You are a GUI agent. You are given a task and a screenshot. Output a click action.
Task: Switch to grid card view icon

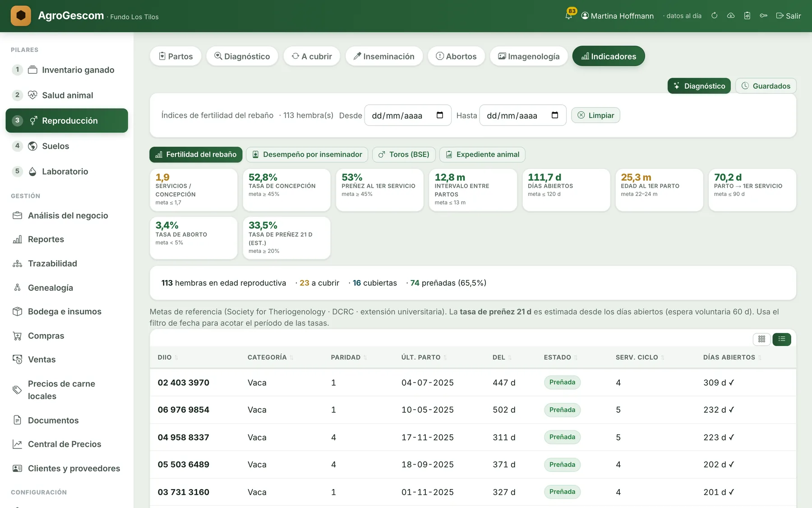pyautogui.click(x=761, y=339)
